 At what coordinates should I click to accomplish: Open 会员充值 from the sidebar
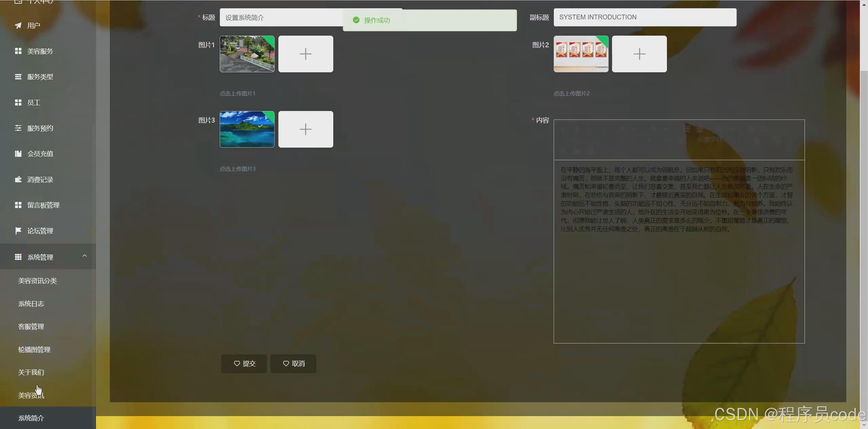tap(40, 153)
